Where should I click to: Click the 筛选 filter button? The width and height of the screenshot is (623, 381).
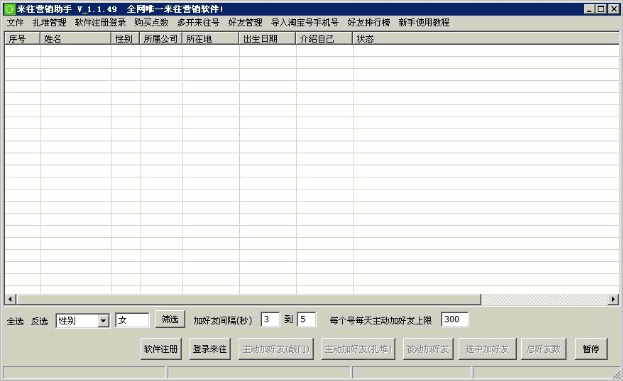tap(170, 319)
